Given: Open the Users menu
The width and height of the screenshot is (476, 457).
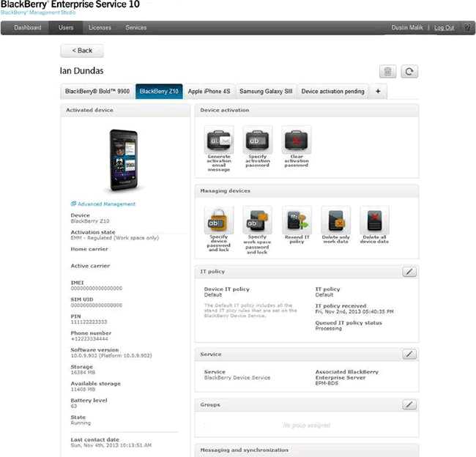Looking at the screenshot, I should coord(66,28).
